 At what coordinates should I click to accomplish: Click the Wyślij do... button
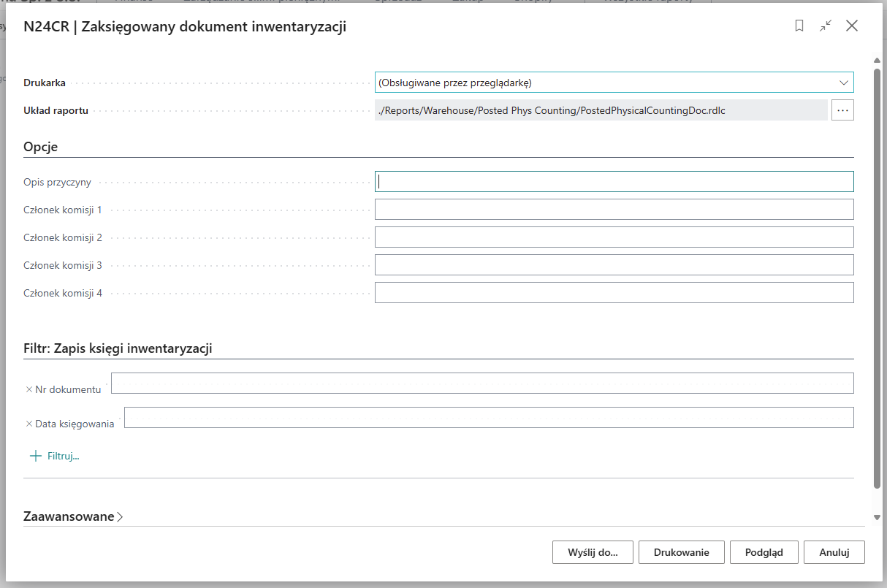592,552
